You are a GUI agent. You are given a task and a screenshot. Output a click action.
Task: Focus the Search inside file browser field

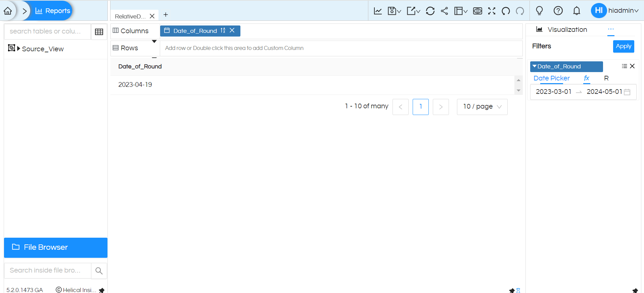tap(47, 271)
